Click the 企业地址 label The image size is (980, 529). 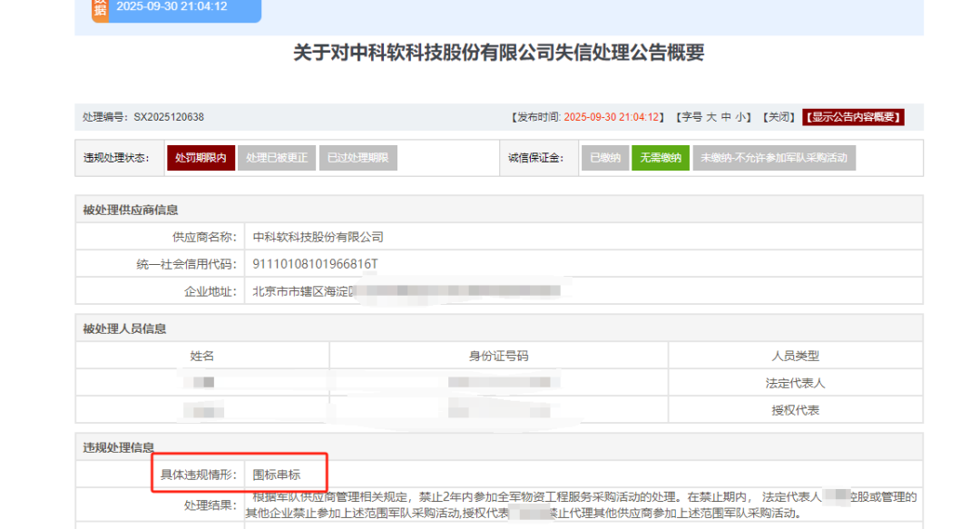coord(210,290)
